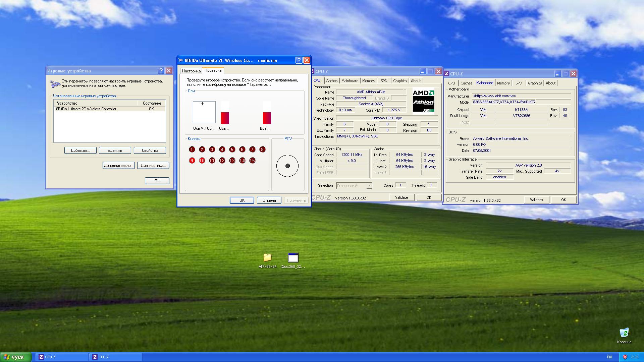Viewport: 644px width, 362px height.
Task: Click the red axis level bar labeled Ось
Action: (x=225, y=118)
